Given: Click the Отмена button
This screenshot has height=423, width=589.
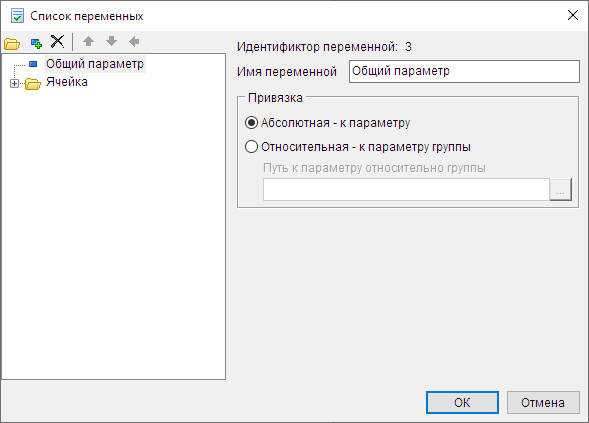Looking at the screenshot, I should pyautogui.click(x=543, y=402).
